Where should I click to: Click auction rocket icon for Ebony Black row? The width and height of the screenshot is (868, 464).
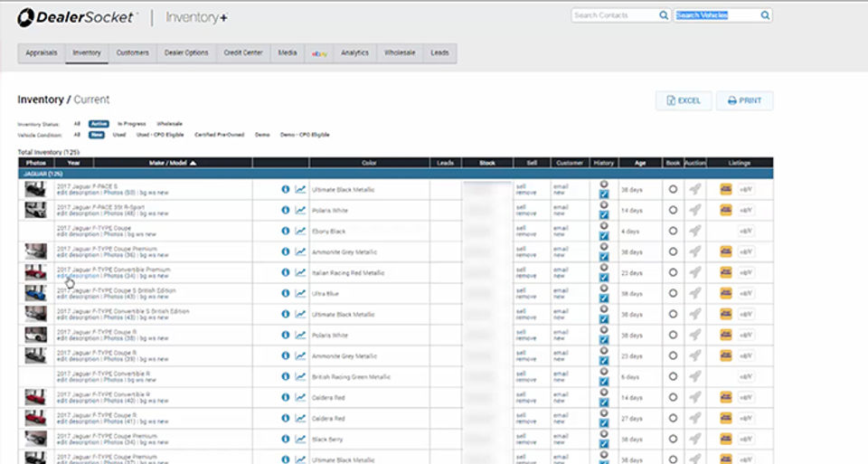click(694, 231)
